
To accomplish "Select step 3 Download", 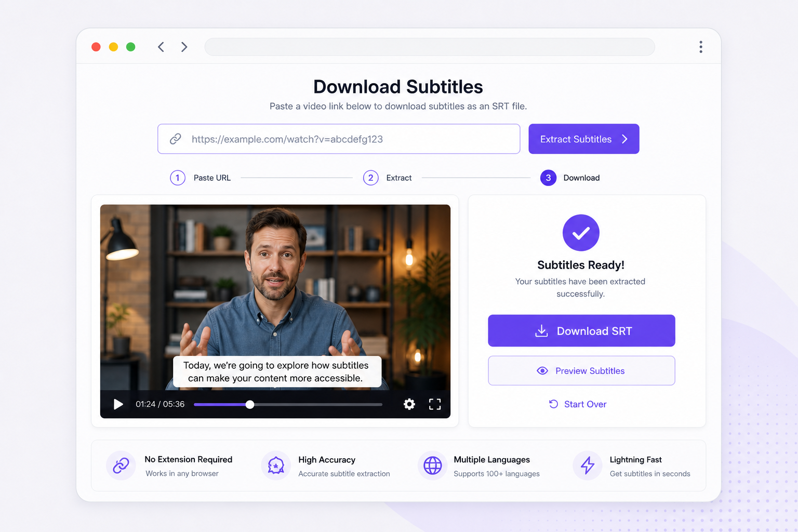I will coord(570,178).
